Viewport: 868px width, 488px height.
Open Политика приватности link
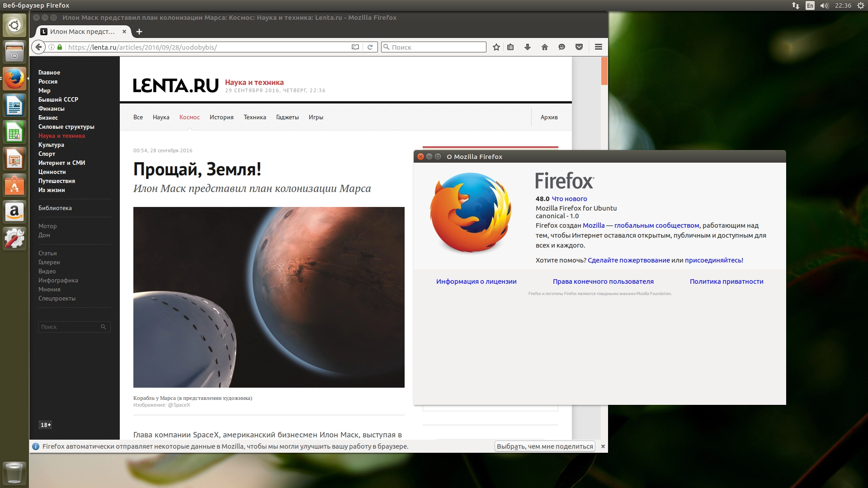[x=726, y=282]
